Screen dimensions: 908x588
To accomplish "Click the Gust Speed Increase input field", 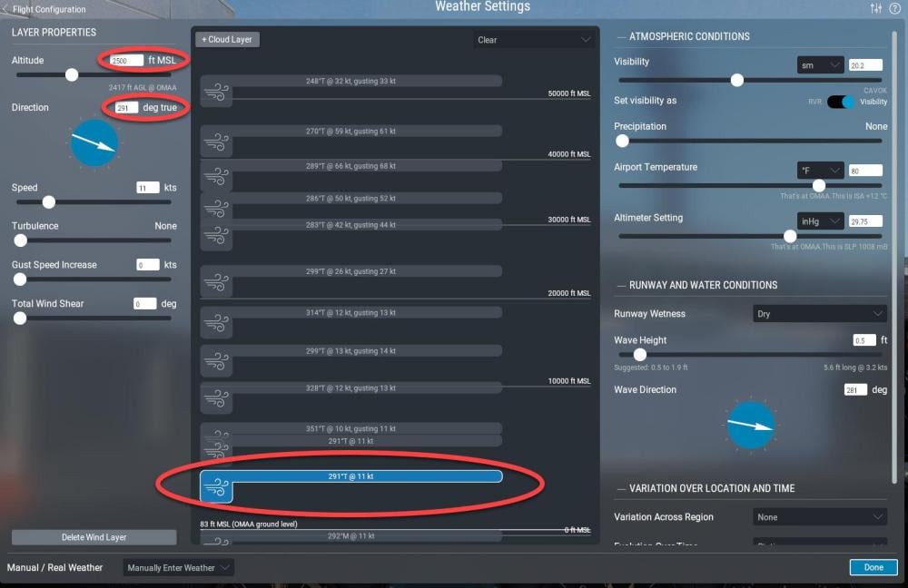I will pos(148,265).
